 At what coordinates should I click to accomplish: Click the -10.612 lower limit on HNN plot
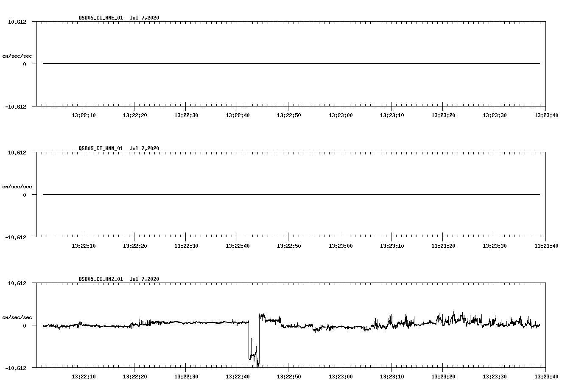16,237
